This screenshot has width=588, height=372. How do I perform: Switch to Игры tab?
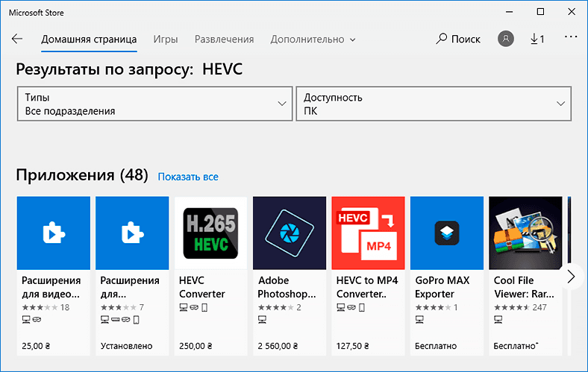tap(166, 40)
